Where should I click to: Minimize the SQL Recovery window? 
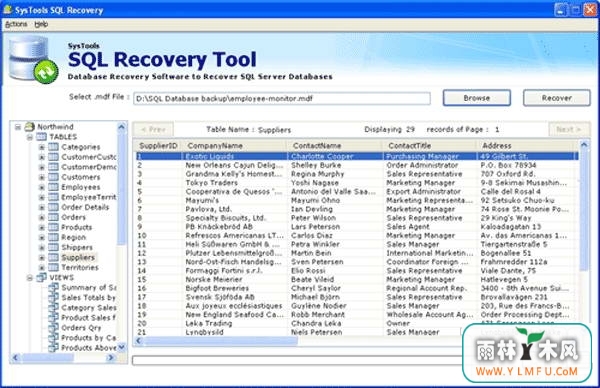tap(561, 10)
